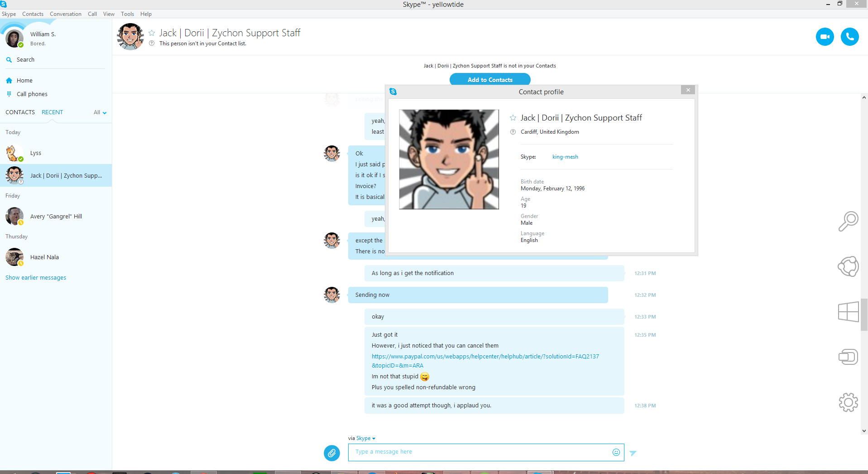
Task: Toggle favorite star in Contact profile
Action: click(513, 118)
